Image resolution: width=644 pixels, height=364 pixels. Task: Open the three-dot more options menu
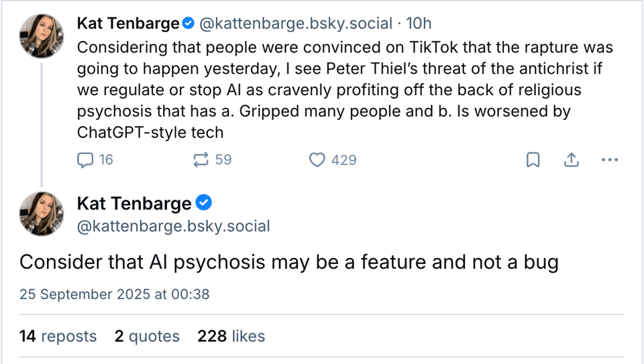point(609,160)
